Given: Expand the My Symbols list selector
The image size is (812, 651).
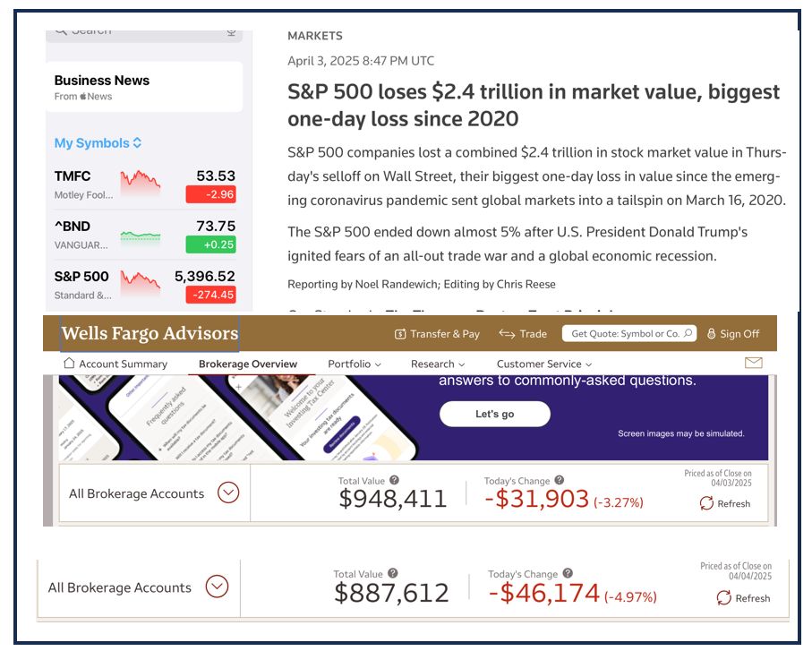Looking at the screenshot, I should [x=138, y=143].
